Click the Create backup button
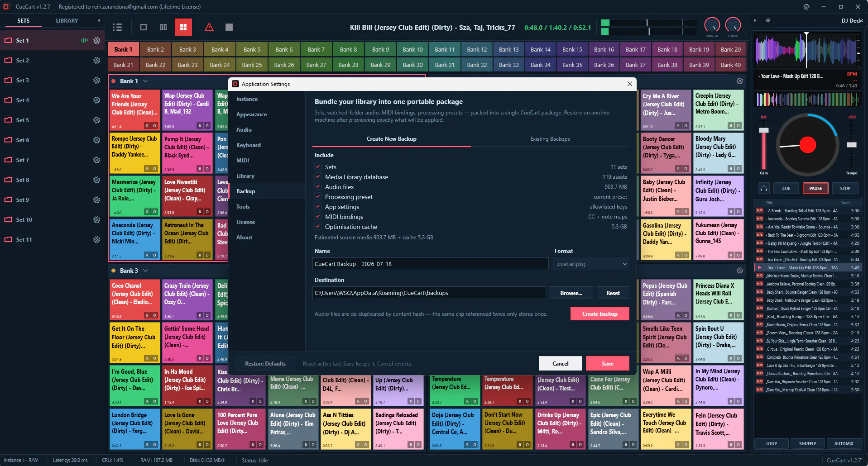The image size is (868, 466). (x=600, y=314)
